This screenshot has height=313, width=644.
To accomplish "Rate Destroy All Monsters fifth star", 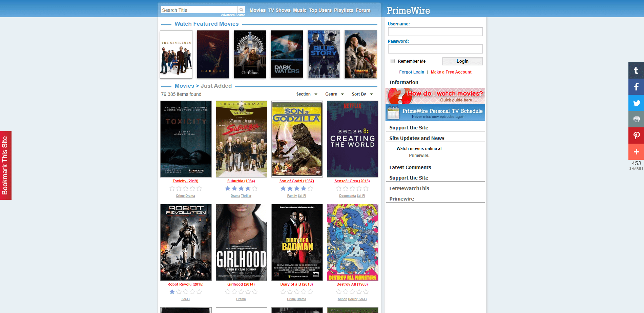I will [366, 292].
